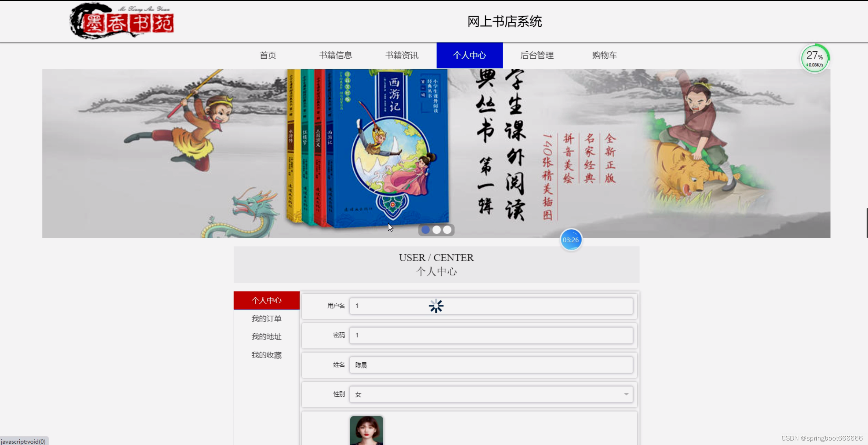Click into the 姓名 name input field
The width and height of the screenshot is (868, 445).
point(491,365)
